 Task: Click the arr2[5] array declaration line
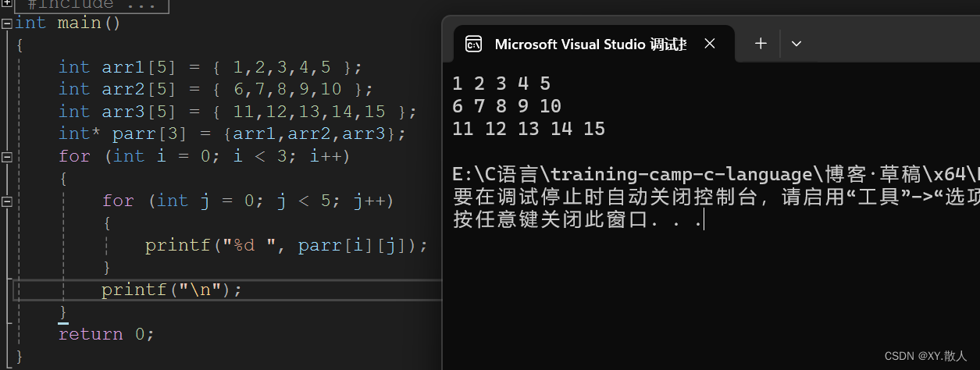(216, 89)
